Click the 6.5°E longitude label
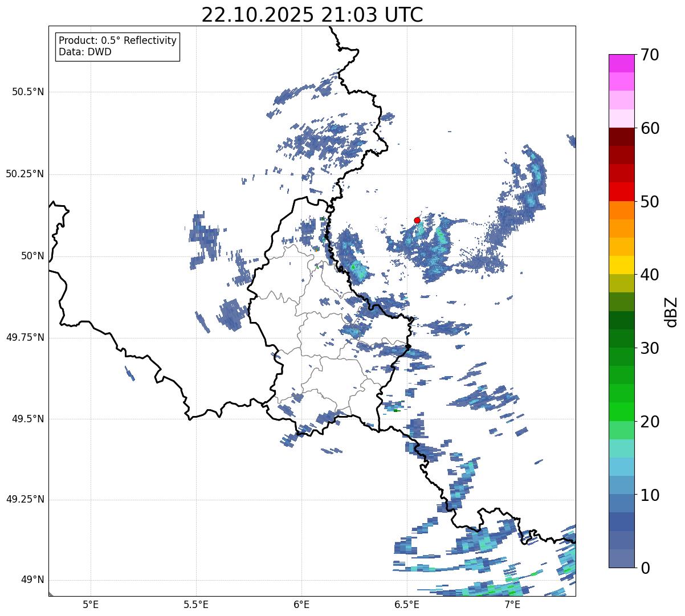This screenshot has height=616, width=685. (407, 604)
